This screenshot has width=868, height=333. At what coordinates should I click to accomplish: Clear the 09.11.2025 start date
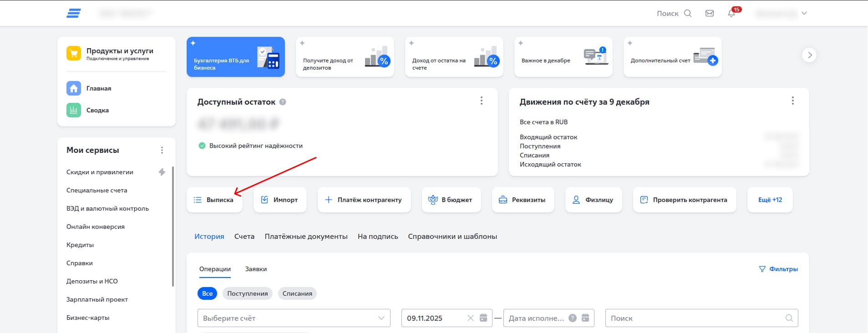471,318
